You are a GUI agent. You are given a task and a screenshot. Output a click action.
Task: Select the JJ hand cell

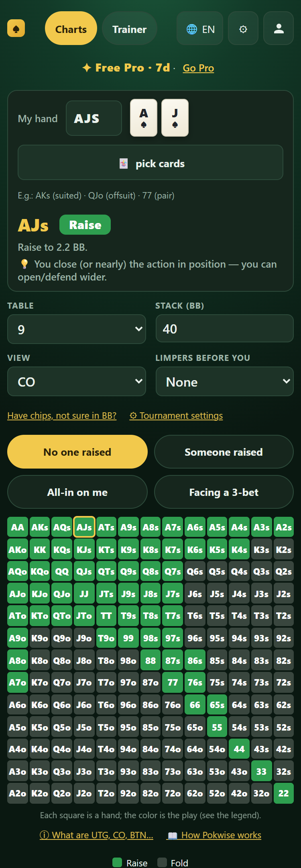pos(84,594)
